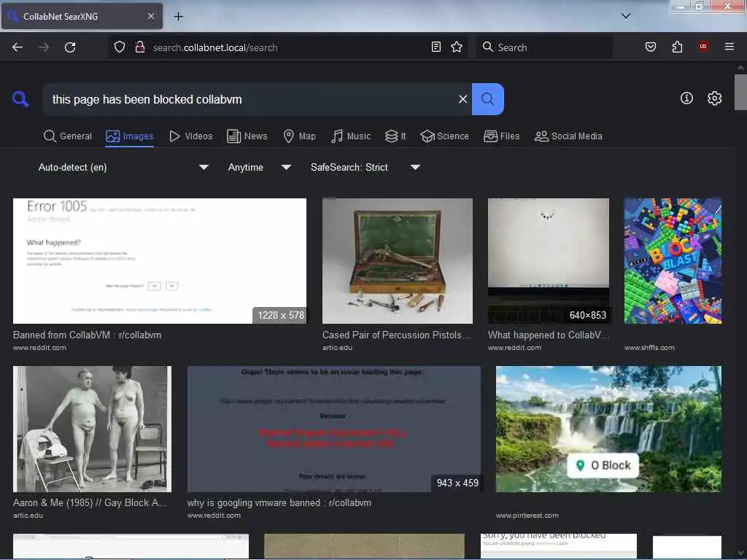Viewport: 747px width, 560px height.
Task: Open a new browser tab
Action: pos(178,17)
